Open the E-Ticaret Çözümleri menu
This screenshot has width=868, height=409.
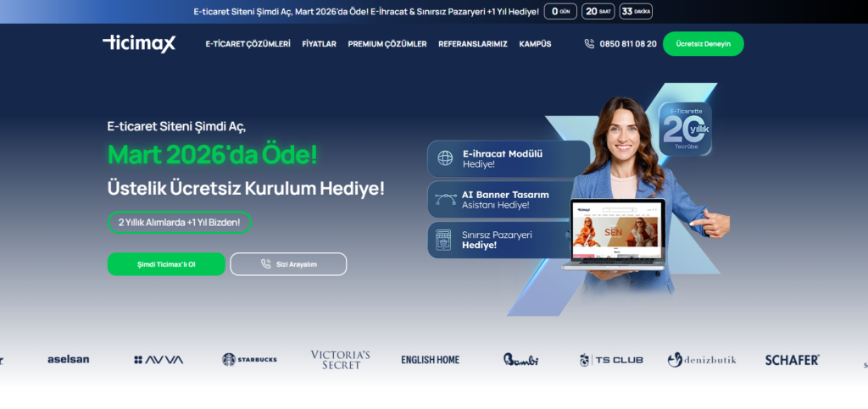tap(248, 44)
